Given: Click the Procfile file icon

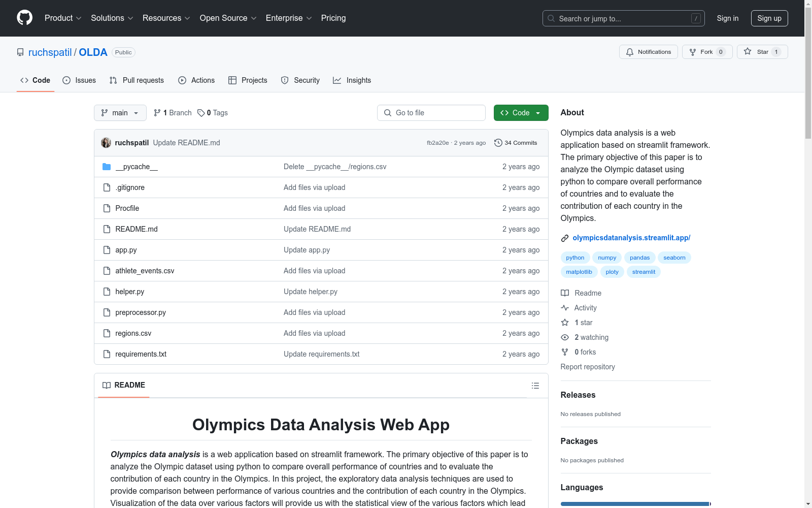Looking at the screenshot, I should [x=107, y=208].
